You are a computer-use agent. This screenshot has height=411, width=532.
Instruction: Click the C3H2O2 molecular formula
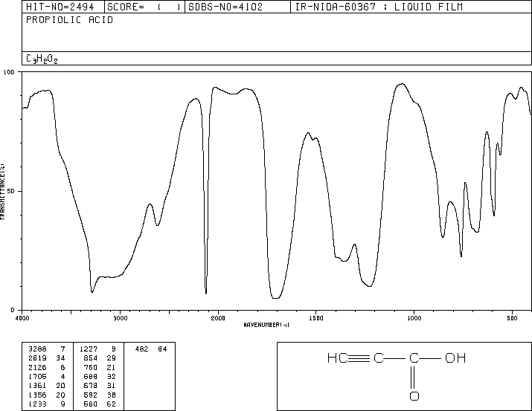42,59
